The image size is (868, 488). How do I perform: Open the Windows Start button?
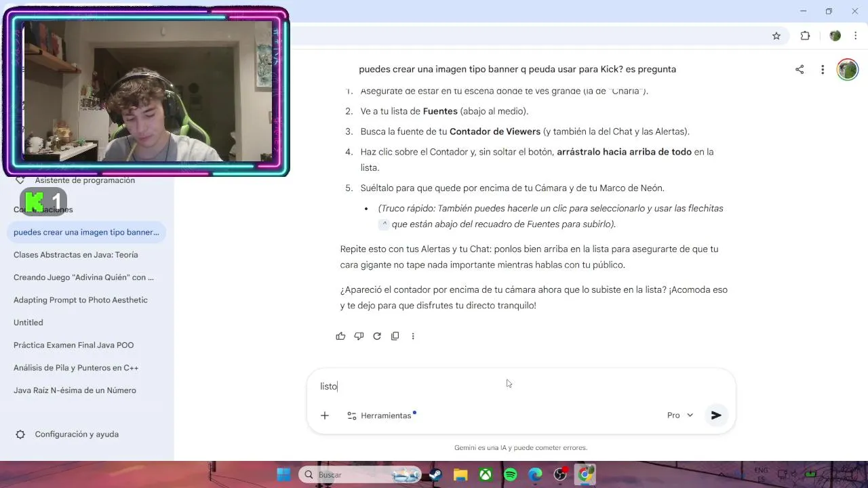click(283, 474)
